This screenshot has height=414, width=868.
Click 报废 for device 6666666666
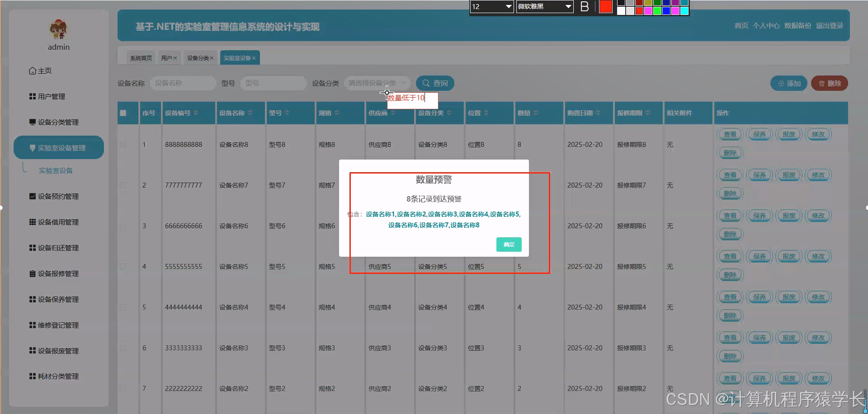(x=789, y=216)
